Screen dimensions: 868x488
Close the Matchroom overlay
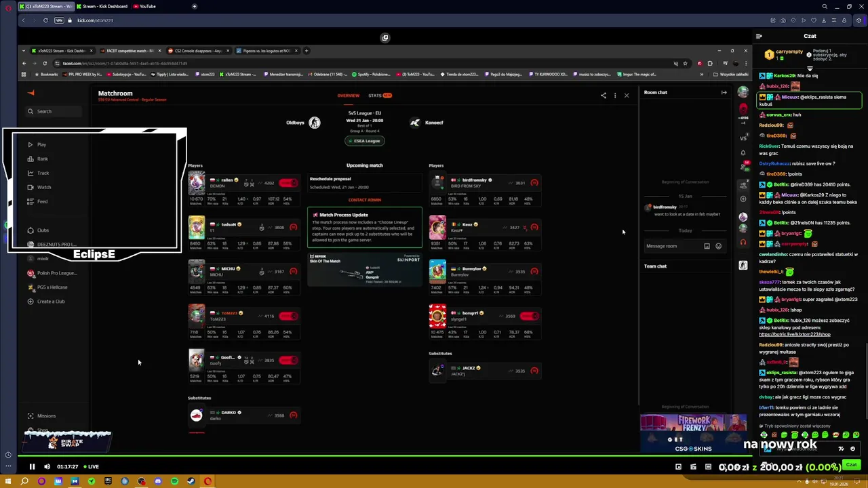point(627,96)
